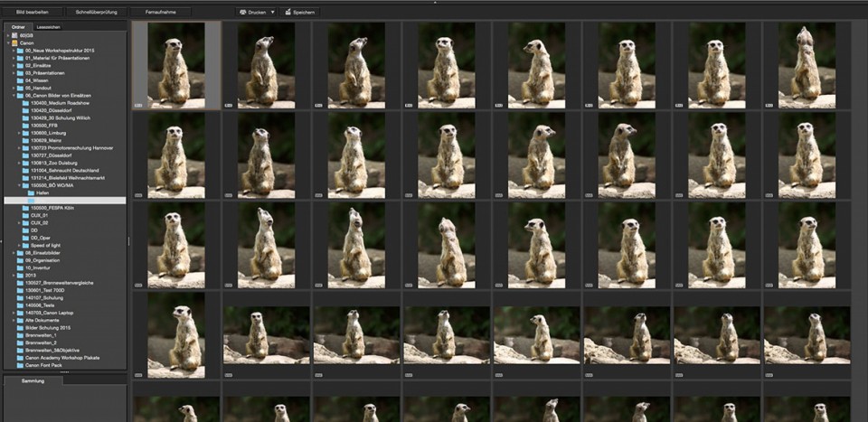The height and width of the screenshot is (422, 868).
Task: Expand the 2013 folder arrow
Action: point(14,275)
